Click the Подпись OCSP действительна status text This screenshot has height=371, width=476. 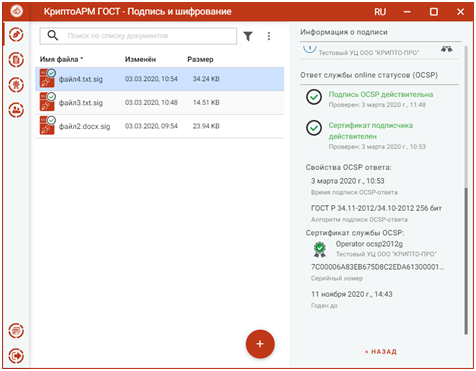click(x=381, y=94)
